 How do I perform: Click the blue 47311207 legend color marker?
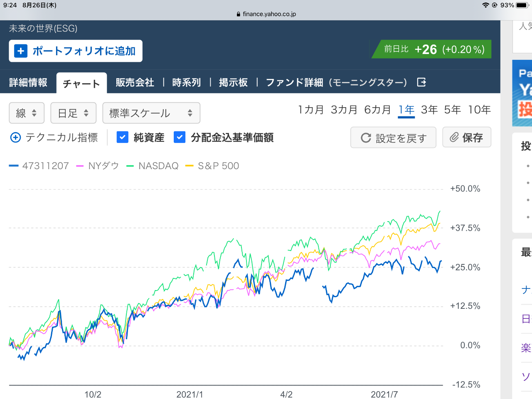point(14,166)
